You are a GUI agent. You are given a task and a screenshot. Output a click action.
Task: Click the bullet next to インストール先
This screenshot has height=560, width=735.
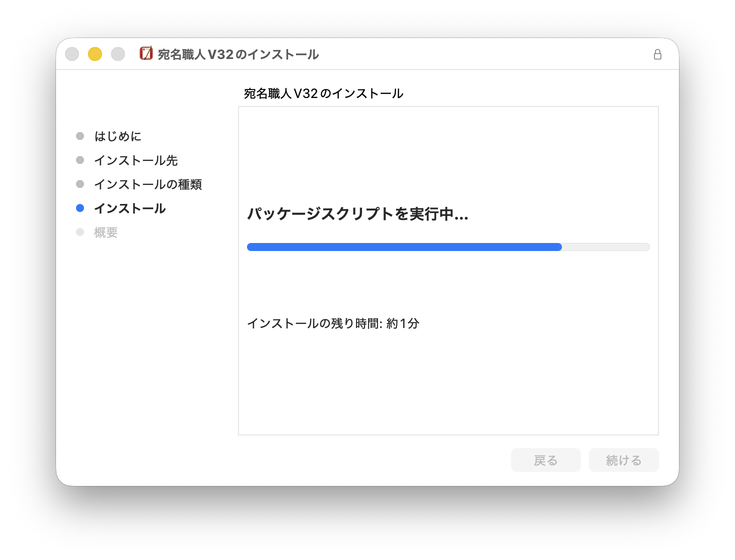(x=80, y=160)
